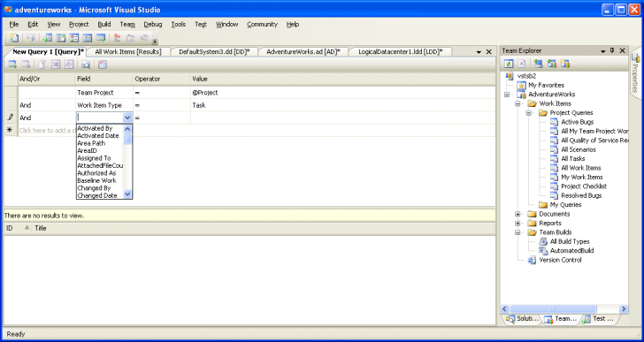Switch to Solution Explorer bottom tab
The height and width of the screenshot is (342, 644).
coord(522,319)
